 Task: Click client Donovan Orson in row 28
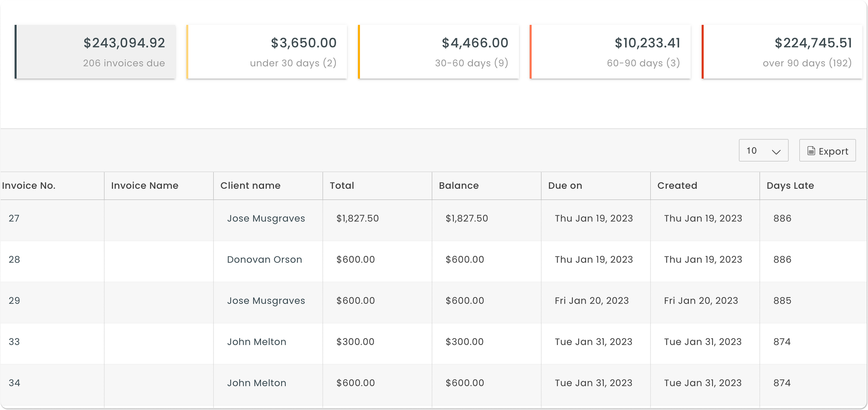tap(264, 260)
